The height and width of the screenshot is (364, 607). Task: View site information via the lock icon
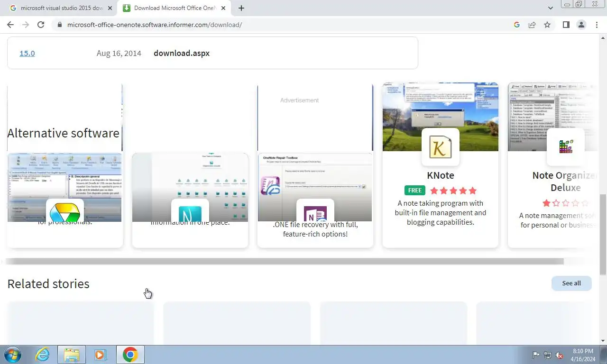pos(59,25)
